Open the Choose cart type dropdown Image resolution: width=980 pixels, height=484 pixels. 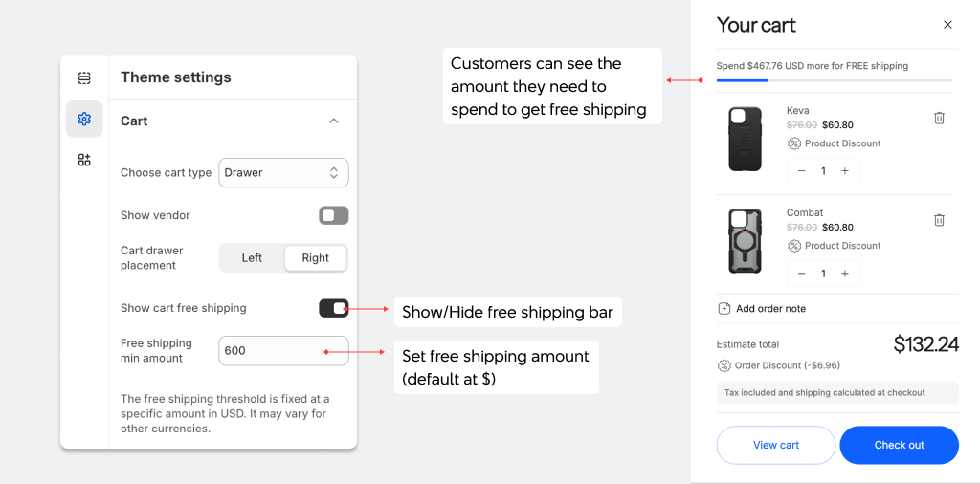pyautogui.click(x=283, y=172)
